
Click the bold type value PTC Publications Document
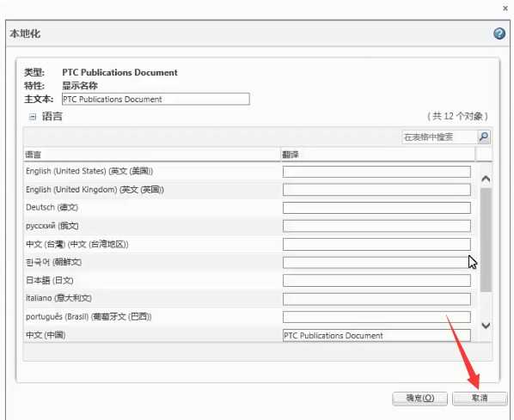tap(119, 72)
